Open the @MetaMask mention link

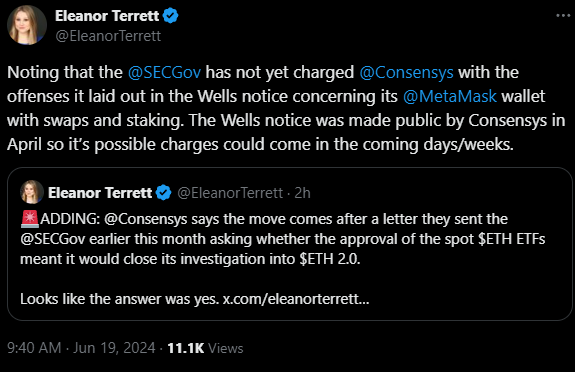point(450,96)
